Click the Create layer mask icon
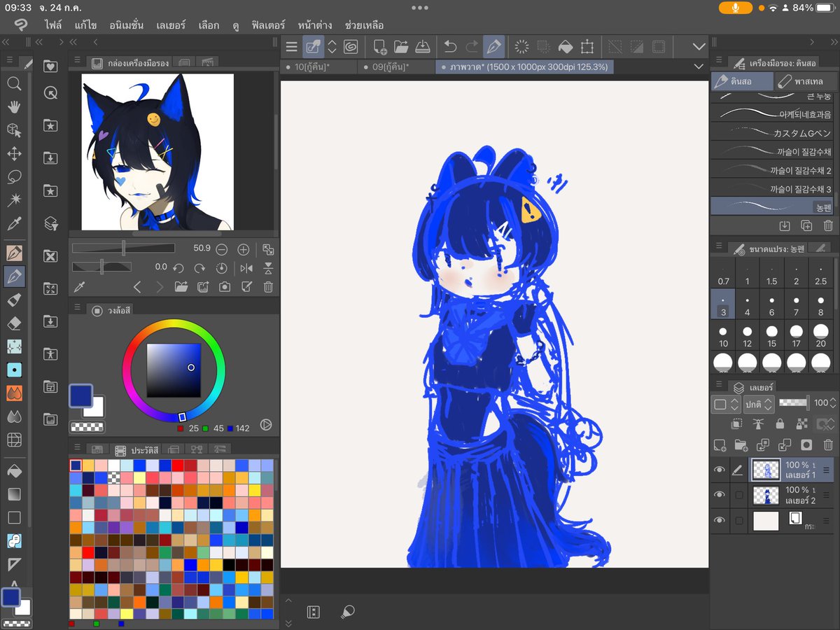The height and width of the screenshot is (630, 840). pyautogui.click(x=806, y=444)
